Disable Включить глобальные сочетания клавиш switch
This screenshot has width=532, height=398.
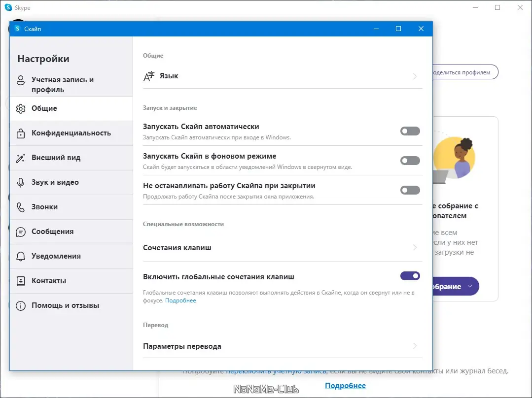tap(410, 276)
